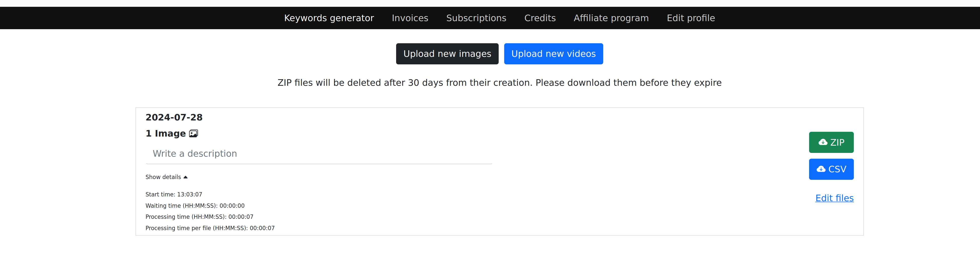Click the 2024-07-28 batch date heading
Image resolution: width=980 pixels, height=254 pixels.
(x=174, y=117)
